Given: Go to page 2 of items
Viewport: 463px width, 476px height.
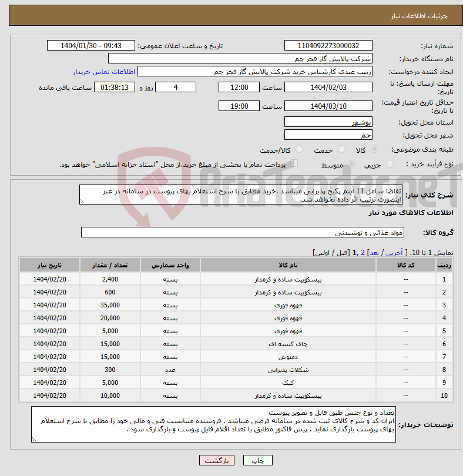Looking at the screenshot, I should coord(363,253).
